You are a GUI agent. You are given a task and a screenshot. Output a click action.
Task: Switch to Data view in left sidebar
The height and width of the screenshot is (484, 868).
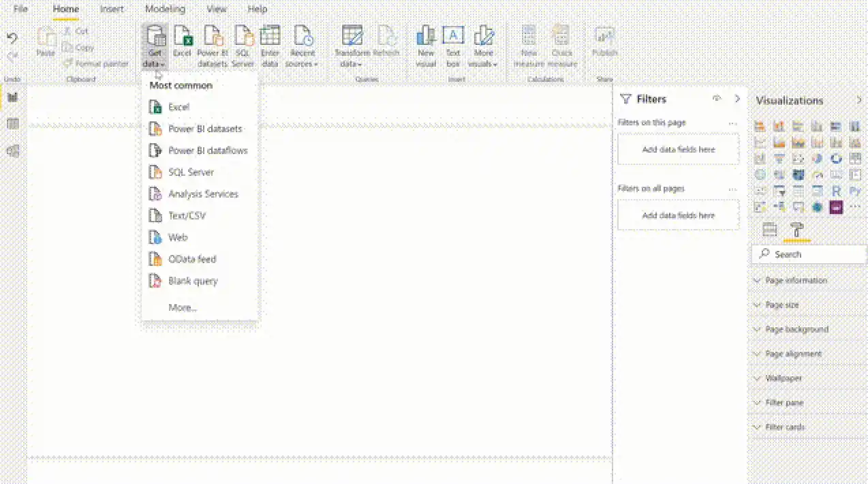(x=13, y=124)
